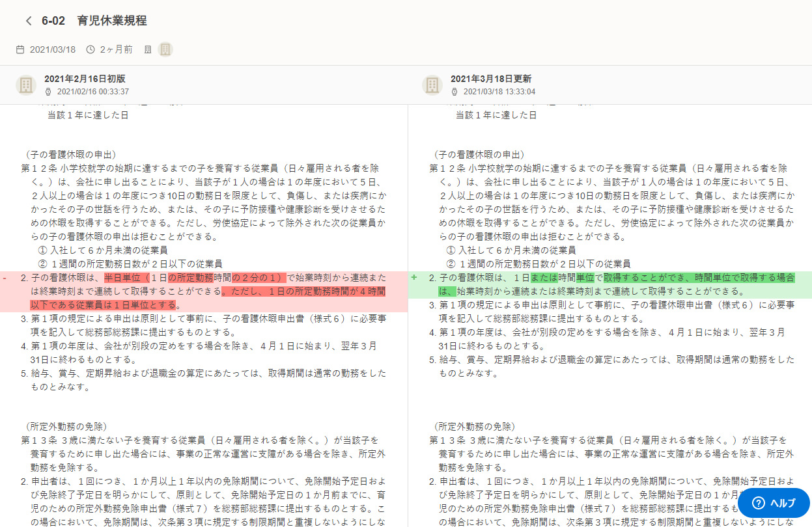
Task: Open the 2021年2月16日初版 version entry
Action: pyautogui.click(x=85, y=78)
